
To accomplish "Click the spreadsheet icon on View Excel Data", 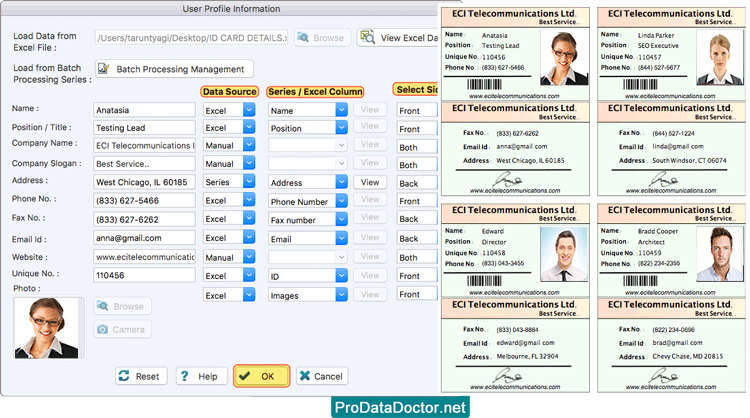I will [x=367, y=37].
